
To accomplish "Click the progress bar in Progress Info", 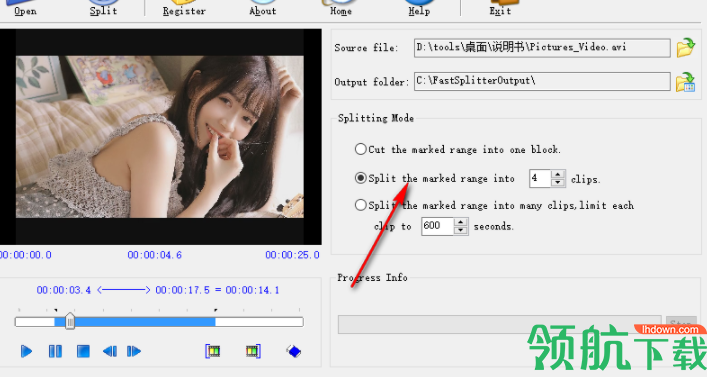I will click(500, 324).
